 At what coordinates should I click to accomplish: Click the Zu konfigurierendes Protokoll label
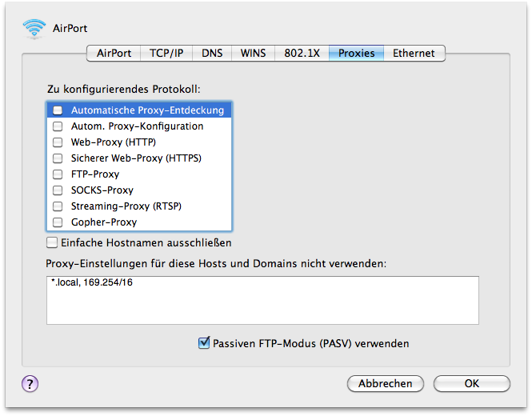coord(124,89)
